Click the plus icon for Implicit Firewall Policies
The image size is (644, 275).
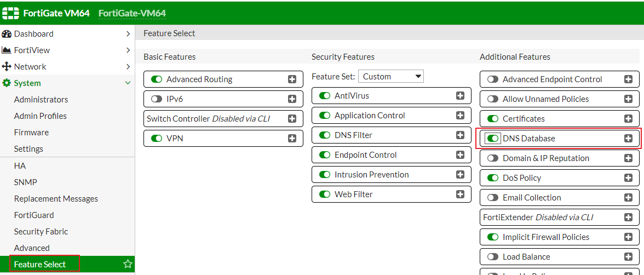coord(628,237)
